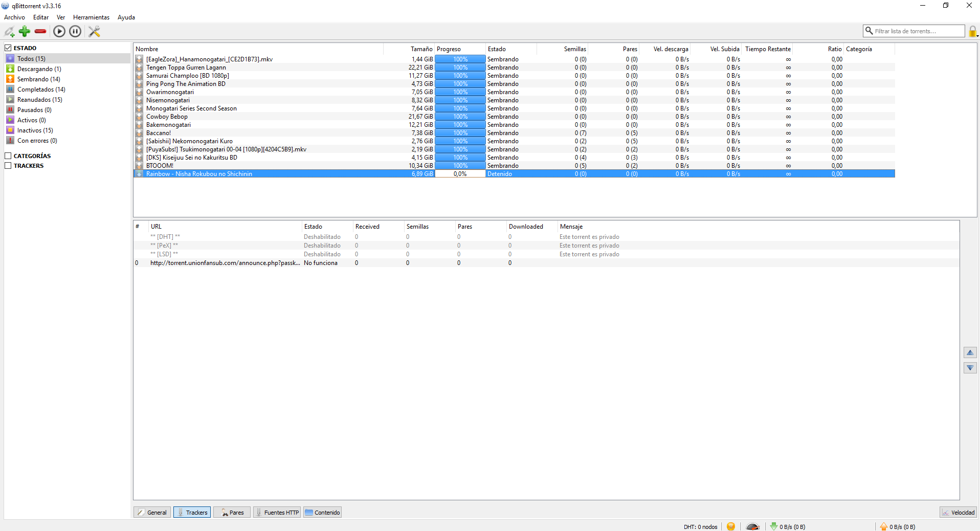Select the Inactivos (15) filter
The image size is (980, 531).
[67, 130]
